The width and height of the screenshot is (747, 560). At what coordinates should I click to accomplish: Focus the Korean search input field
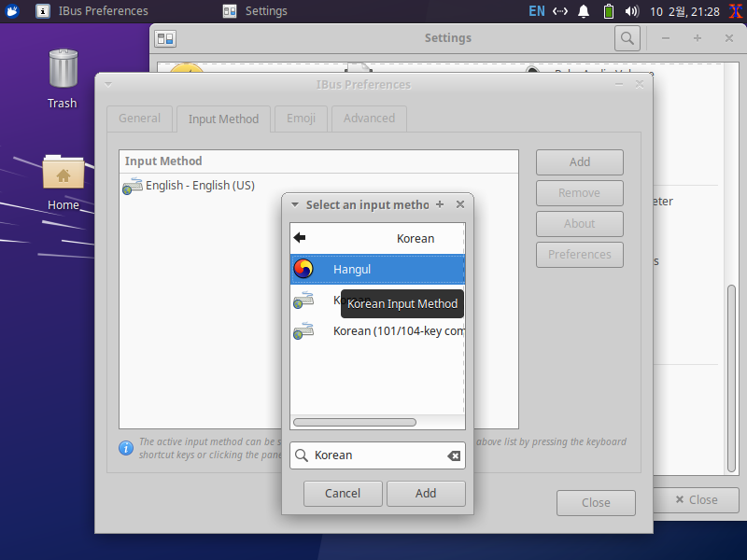[x=377, y=455]
